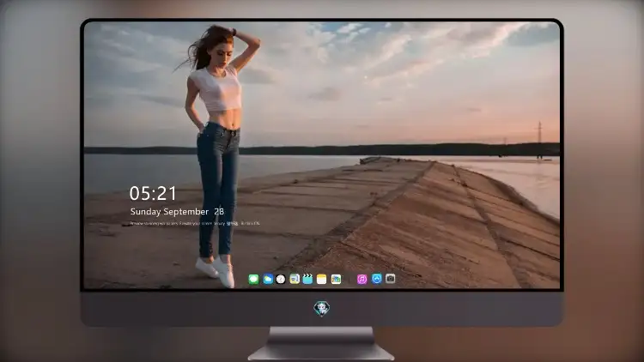The image size is (644, 362).
Task: Launch the Dictionary-style app beside the clock
Action: (295, 280)
